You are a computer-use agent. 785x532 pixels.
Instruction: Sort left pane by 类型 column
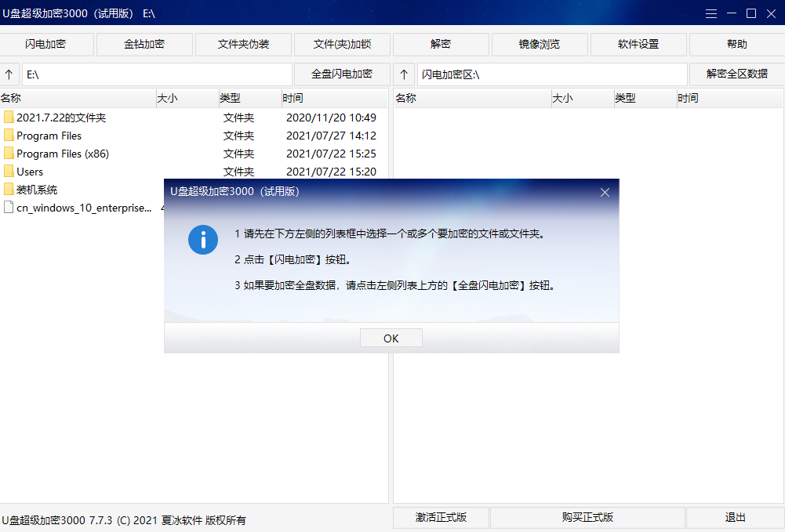[250, 98]
